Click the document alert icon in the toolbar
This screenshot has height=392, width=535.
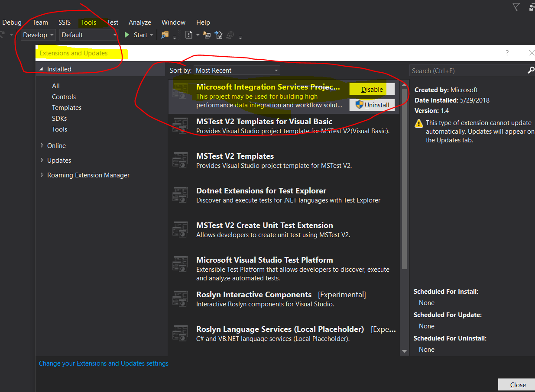pos(189,35)
